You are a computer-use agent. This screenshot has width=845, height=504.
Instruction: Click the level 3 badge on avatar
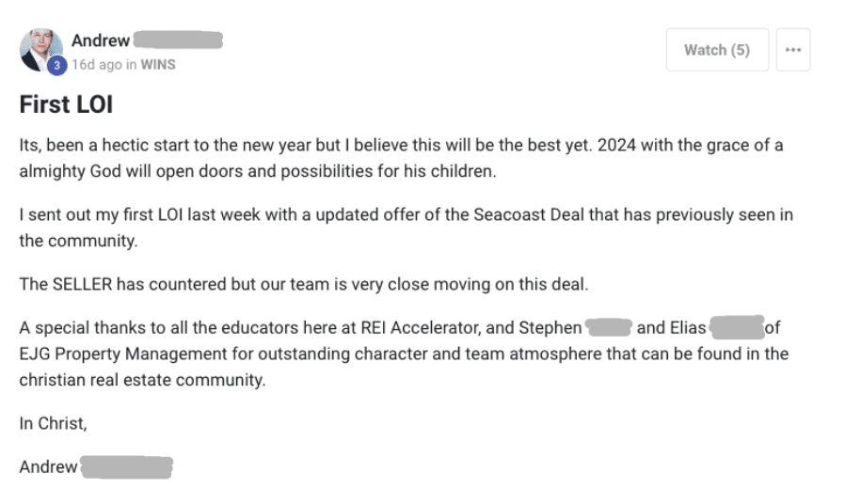pyautogui.click(x=56, y=66)
